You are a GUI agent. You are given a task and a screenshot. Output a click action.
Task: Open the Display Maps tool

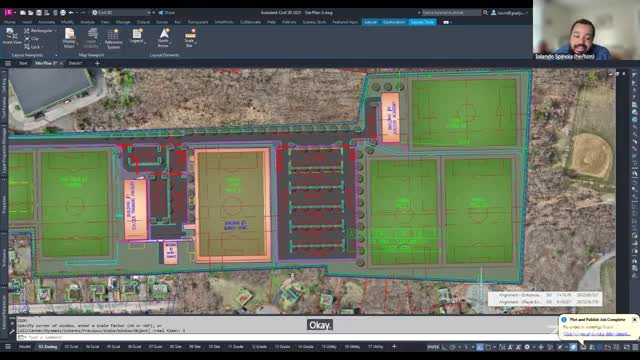pos(69,38)
